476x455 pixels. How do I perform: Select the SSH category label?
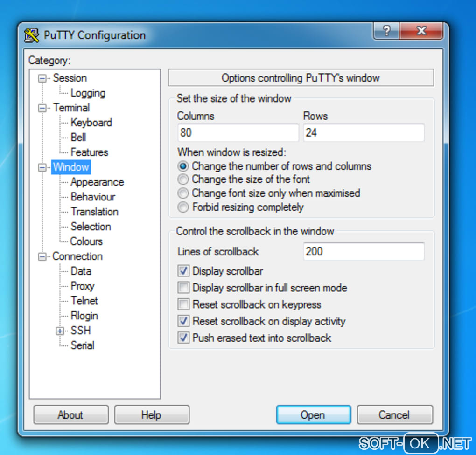coord(80,331)
